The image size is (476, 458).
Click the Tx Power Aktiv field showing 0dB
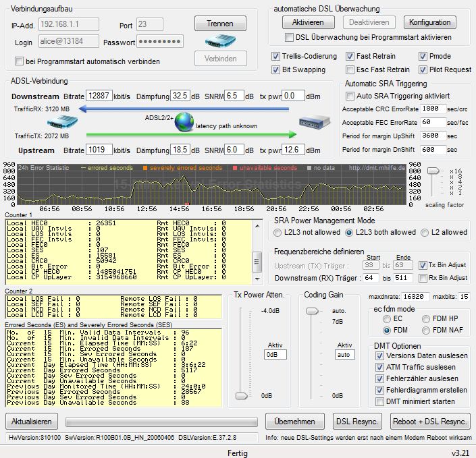(x=275, y=355)
